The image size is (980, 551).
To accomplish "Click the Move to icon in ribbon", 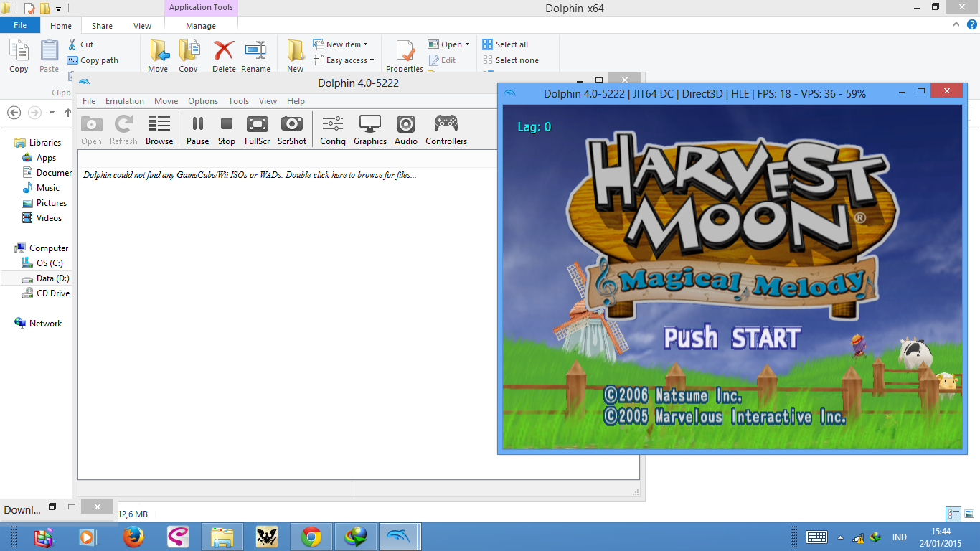I will [x=158, y=56].
